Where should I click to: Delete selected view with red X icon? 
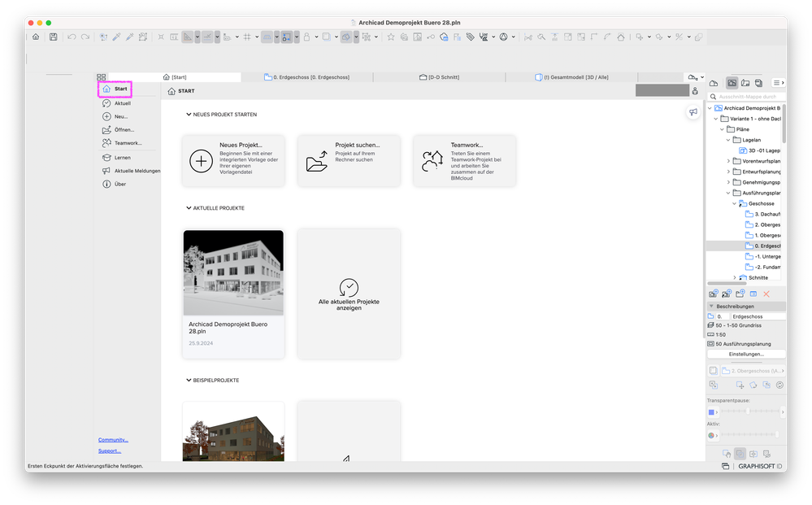click(766, 294)
